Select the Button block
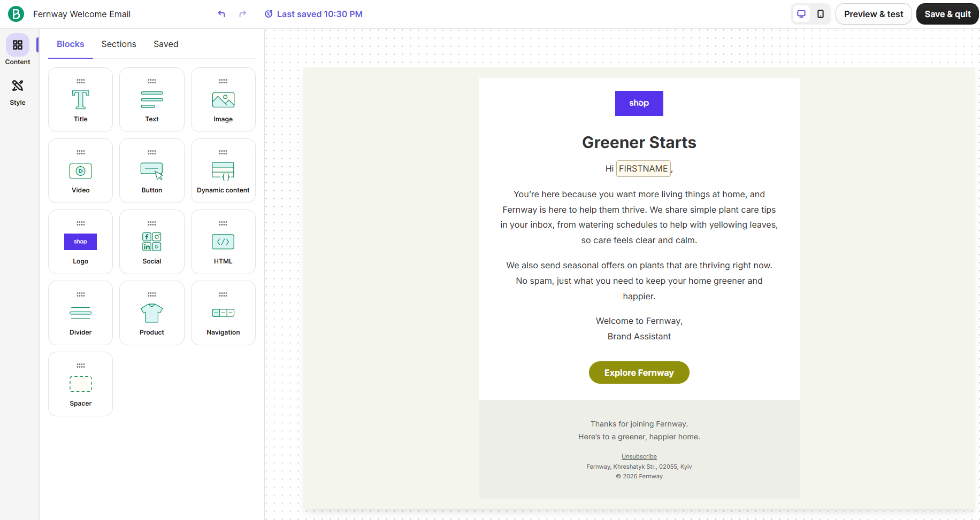The width and height of the screenshot is (980, 520). [x=152, y=171]
